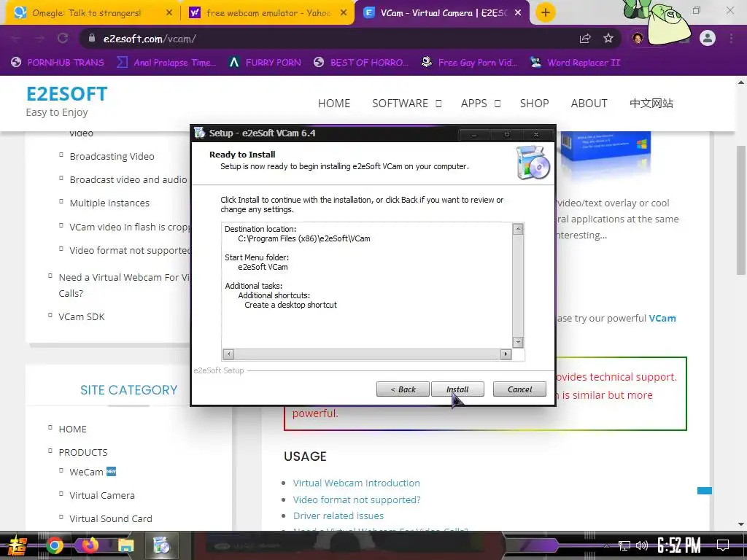
Task: Switch to the Omegle browser tab
Action: point(87,13)
